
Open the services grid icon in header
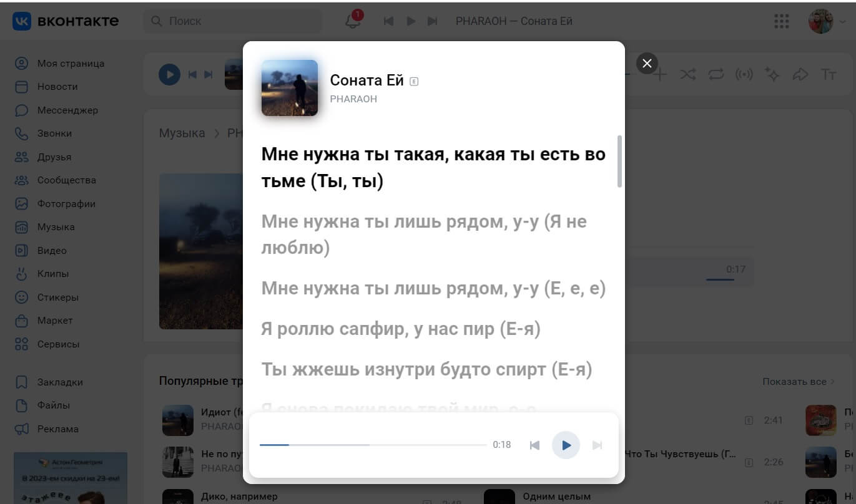tap(782, 21)
